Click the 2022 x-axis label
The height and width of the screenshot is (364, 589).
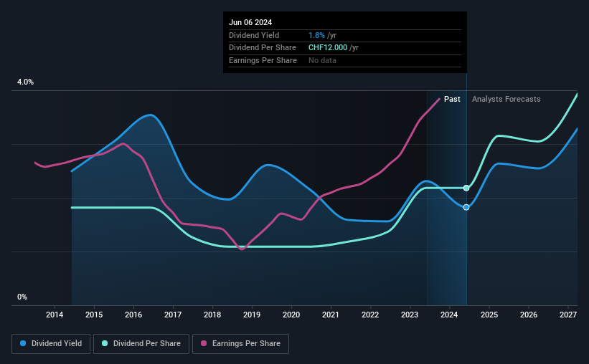[x=370, y=315]
